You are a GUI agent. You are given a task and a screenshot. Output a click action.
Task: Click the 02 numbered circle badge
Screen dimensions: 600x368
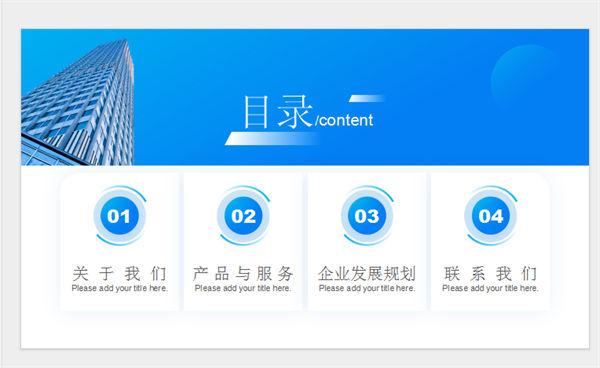pos(243,216)
